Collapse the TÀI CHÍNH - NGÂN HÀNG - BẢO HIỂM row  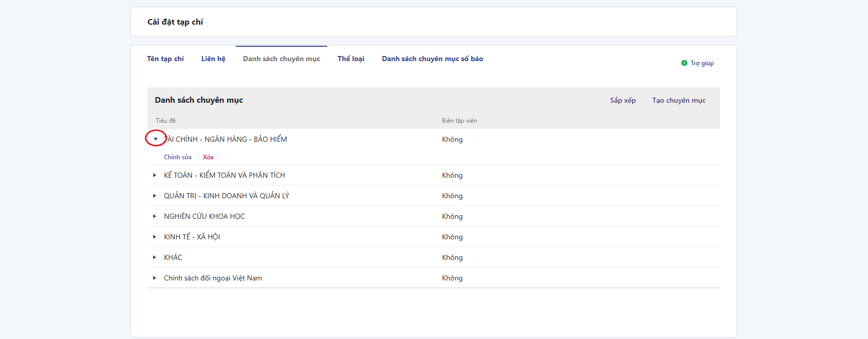coord(156,139)
